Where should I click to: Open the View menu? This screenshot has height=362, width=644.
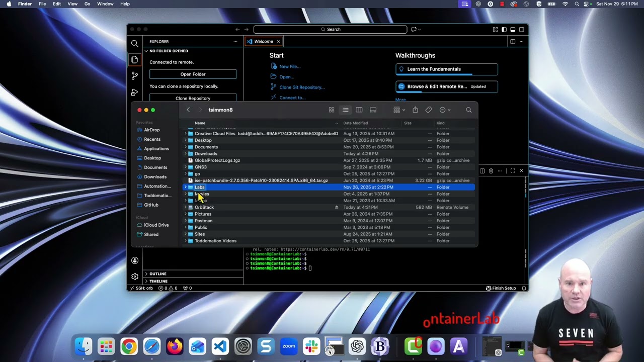[x=72, y=4]
